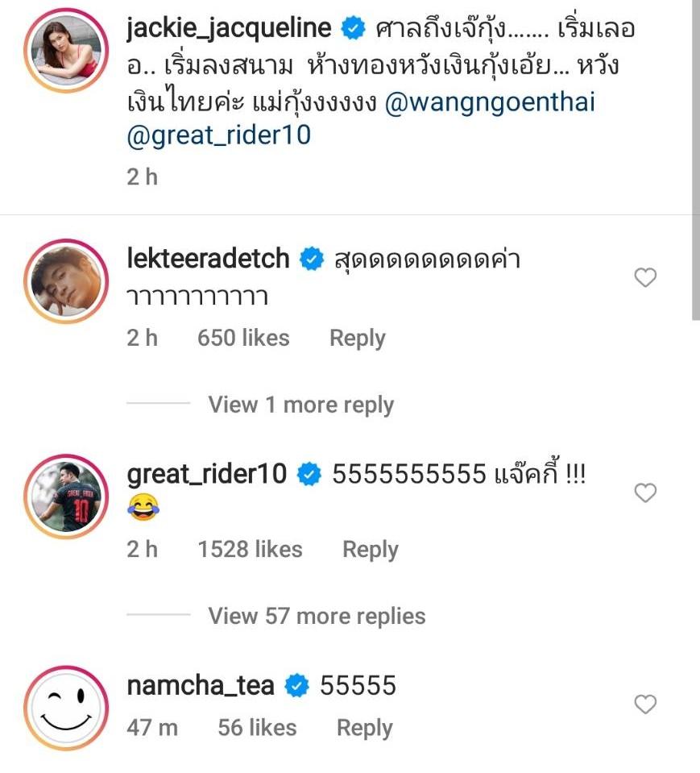Open lekteeradetch's profile avatar
The width and height of the screenshot is (700, 773).
pos(66,281)
